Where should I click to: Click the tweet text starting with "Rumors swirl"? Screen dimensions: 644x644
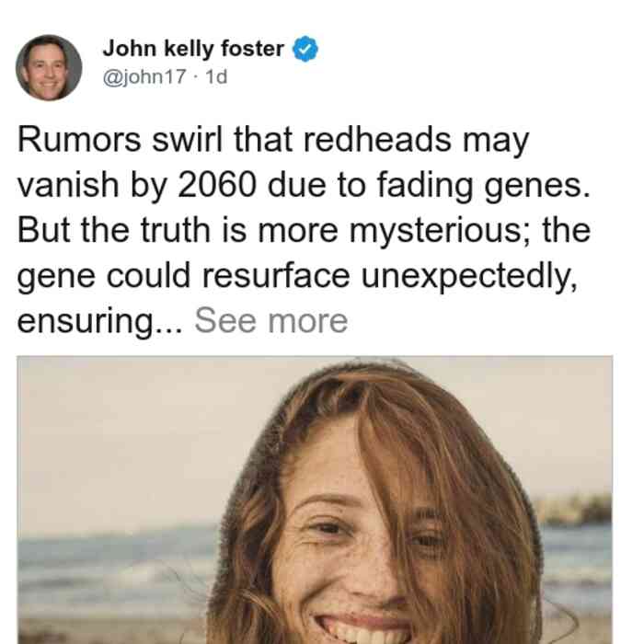304,230
